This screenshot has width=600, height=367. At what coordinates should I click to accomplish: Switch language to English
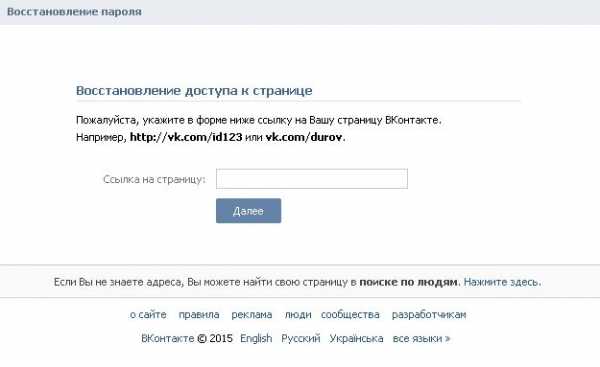[x=256, y=338]
